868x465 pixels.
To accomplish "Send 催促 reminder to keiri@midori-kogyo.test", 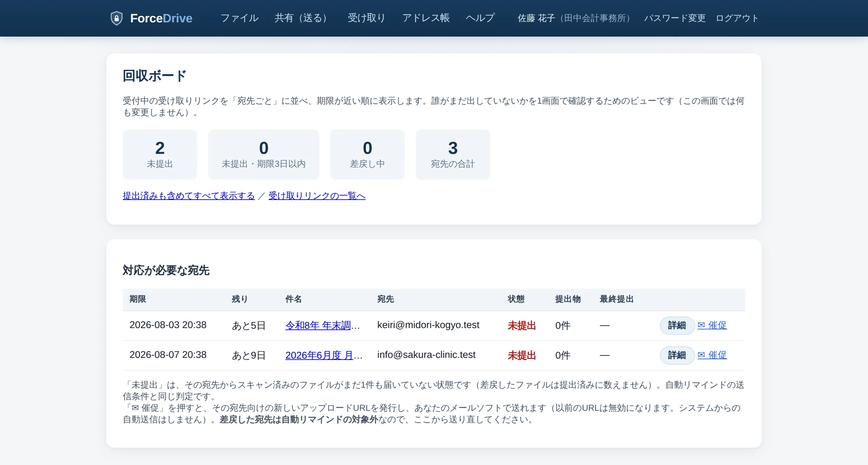I will coord(712,326).
